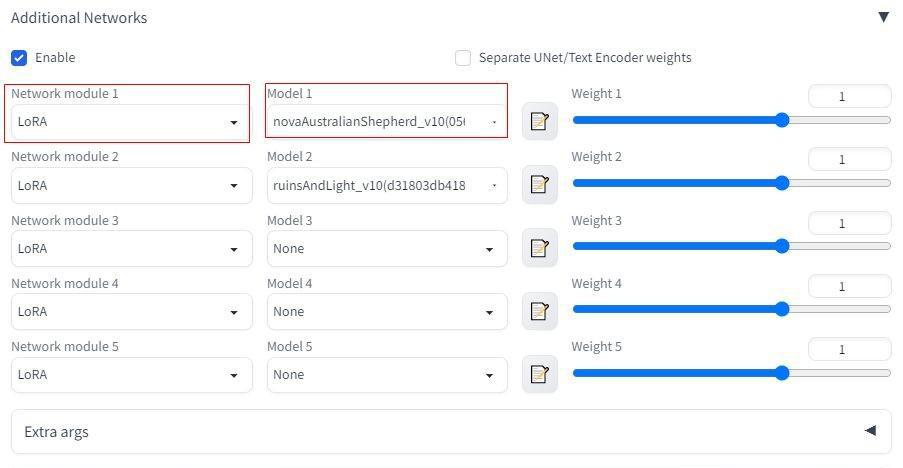Collapse the Additional Networks panel arrow
The width and height of the screenshot is (903, 468).
(x=883, y=17)
